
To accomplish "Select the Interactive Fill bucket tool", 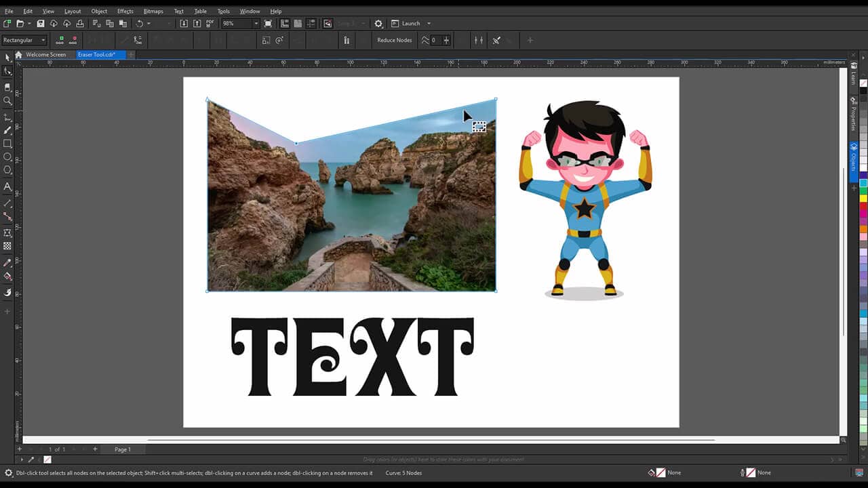I will tap(7, 276).
